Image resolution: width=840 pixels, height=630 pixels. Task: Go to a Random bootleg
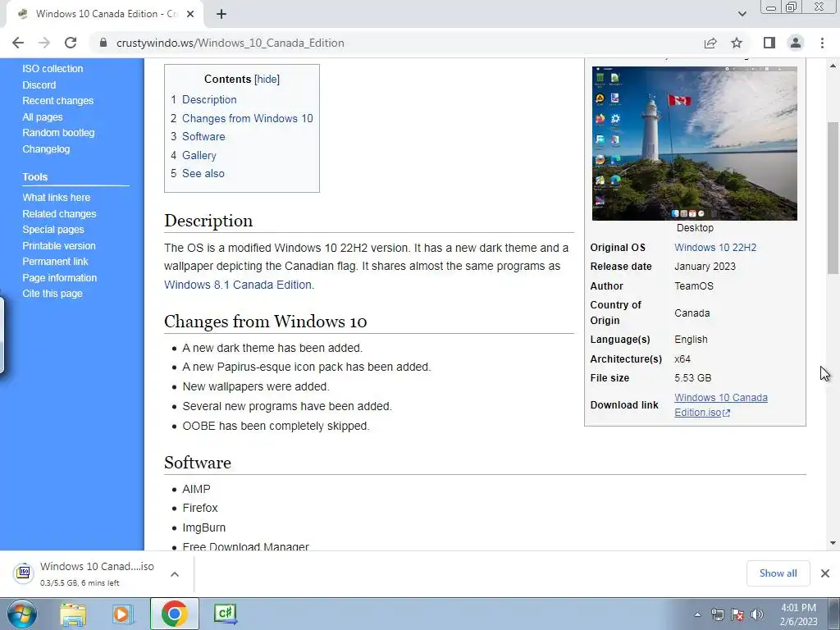[58, 133]
